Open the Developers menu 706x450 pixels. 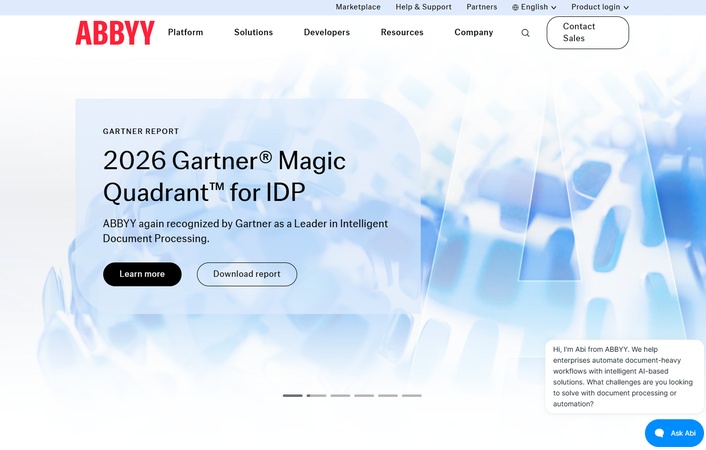327,32
